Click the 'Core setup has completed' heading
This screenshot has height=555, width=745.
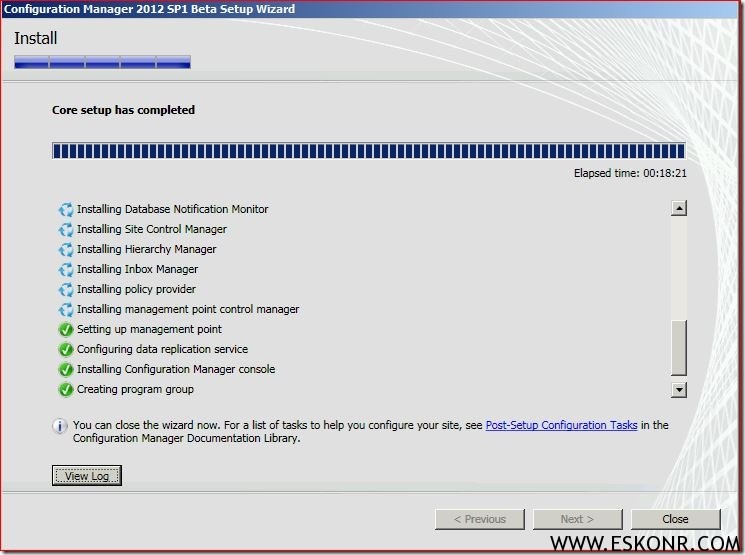[124, 110]
